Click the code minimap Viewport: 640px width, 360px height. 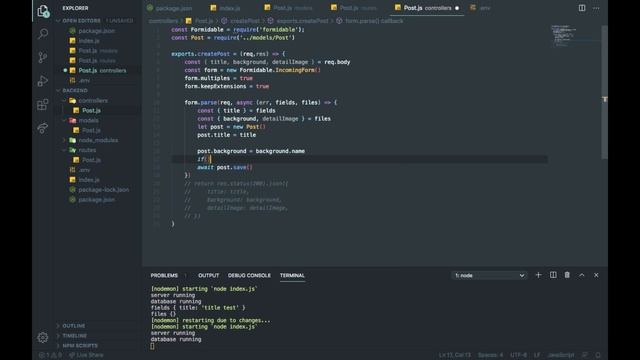click(x=573, y=37)
